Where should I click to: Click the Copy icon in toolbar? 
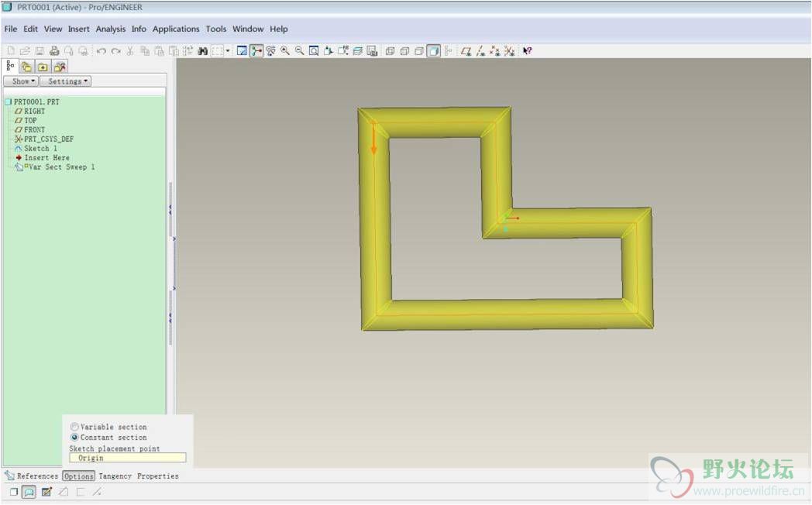(x=145, y=50)
